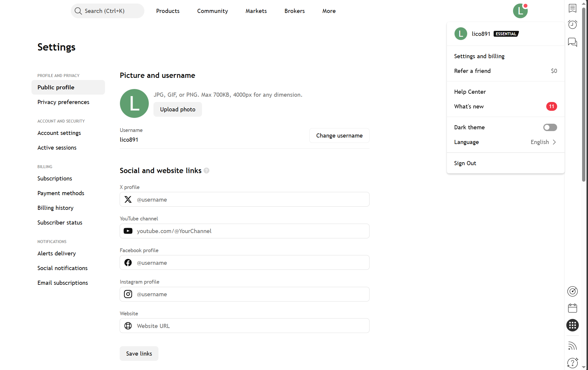Screen dimensions: 588x370
Task: Click the black grid apps icon
Action: (x=572, y=325)
